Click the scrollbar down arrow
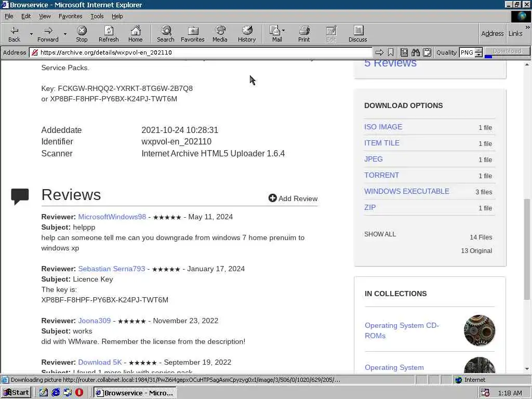The width and height of the screenshot is (532, 399). [527, 369]
